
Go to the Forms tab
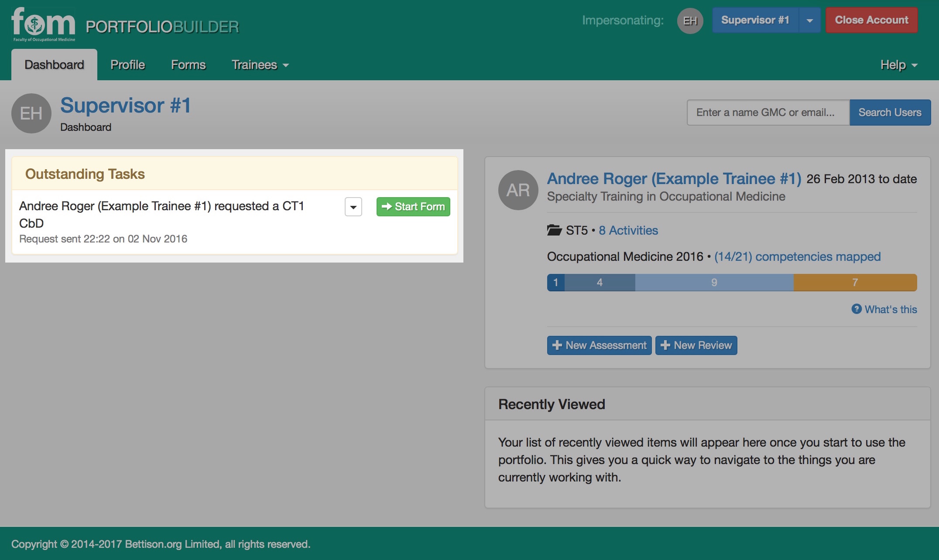[x=188, y=65]
